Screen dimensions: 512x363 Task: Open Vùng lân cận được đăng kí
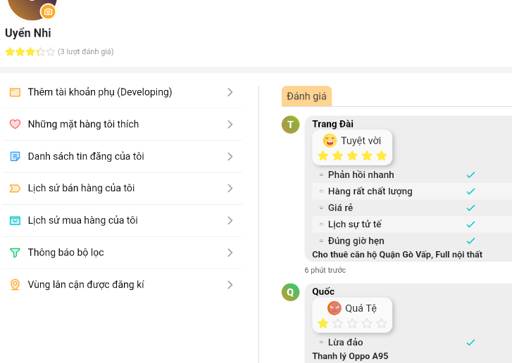tap(122, 285)
